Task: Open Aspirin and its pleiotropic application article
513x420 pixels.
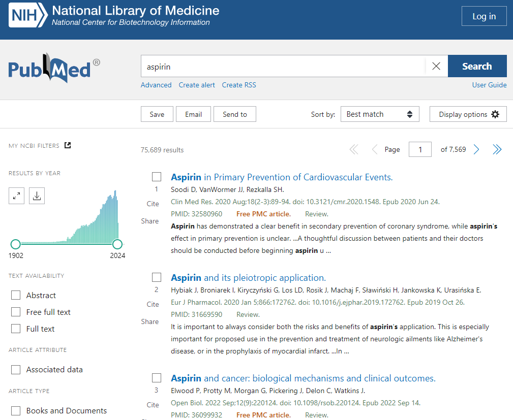Action: point(248,278)
